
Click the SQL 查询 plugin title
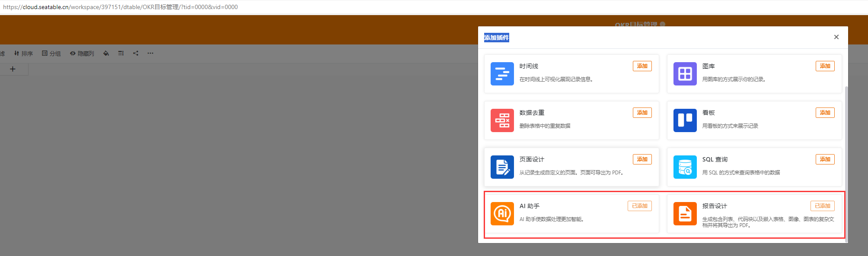point(715,159)
